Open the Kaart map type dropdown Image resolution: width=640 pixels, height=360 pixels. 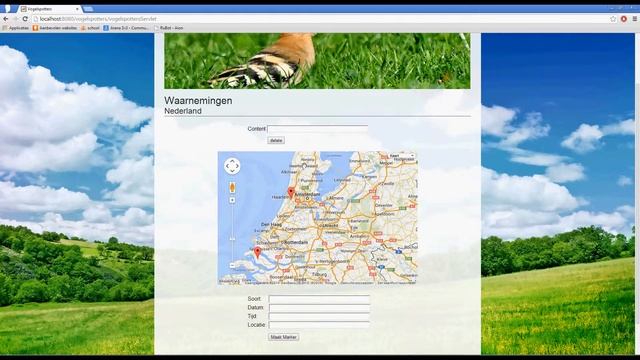[402, 156]
